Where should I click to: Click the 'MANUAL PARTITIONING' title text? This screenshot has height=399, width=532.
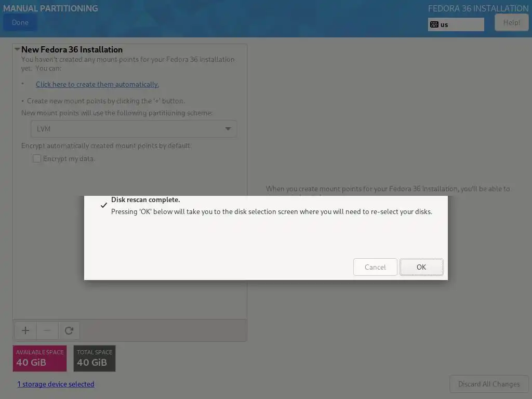pyautogui.click(x=50, y=8)
